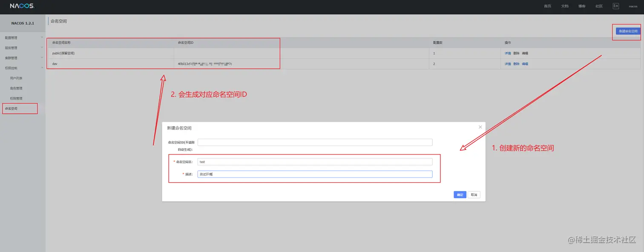Click the 描述 field containing 测试环境
Image resolution: width=644 pixels, height=252 pixels.
tap(315, 174)
